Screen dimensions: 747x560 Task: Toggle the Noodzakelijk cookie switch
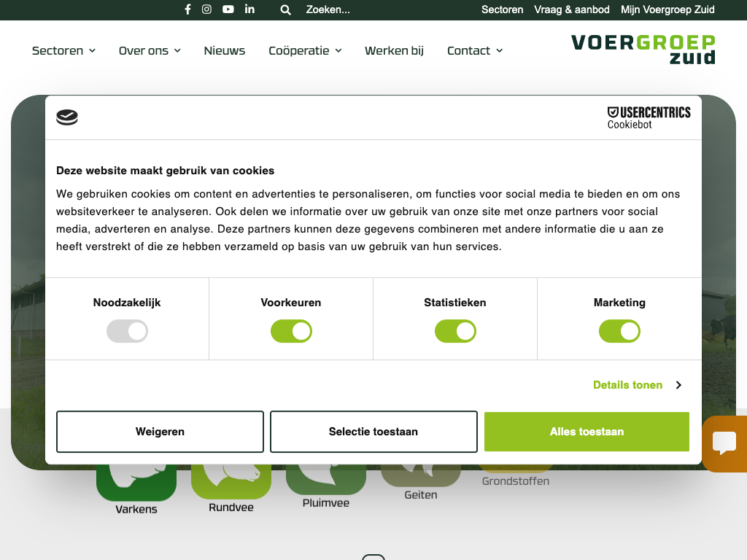click(x=127, y=331)
